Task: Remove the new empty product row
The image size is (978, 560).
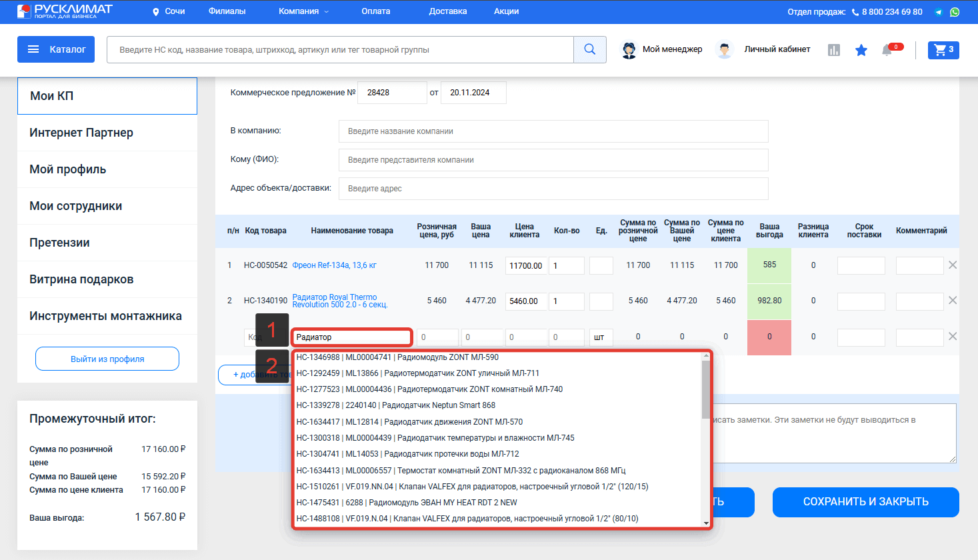Action: click(x=953, y=336)
